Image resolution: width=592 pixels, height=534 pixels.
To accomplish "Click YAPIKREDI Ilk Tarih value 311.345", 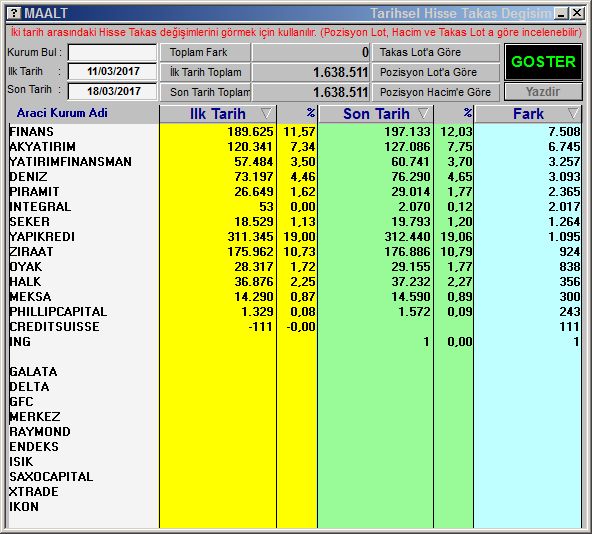I will (x=250, y=237).
